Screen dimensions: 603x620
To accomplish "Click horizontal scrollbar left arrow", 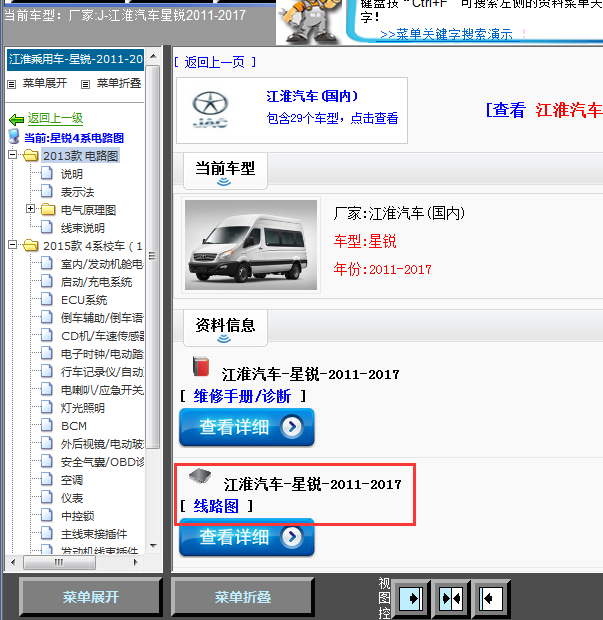I will pyautogui.click(x=13, y=562).
